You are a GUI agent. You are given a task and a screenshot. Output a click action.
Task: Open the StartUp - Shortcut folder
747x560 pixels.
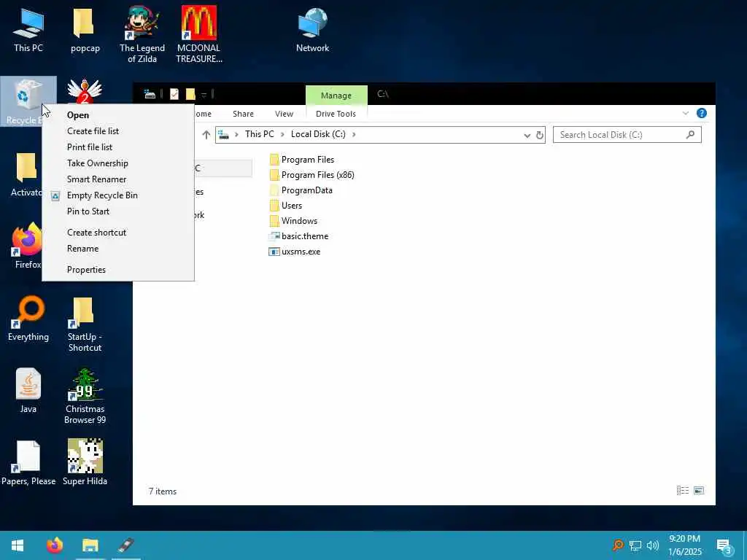85,324
